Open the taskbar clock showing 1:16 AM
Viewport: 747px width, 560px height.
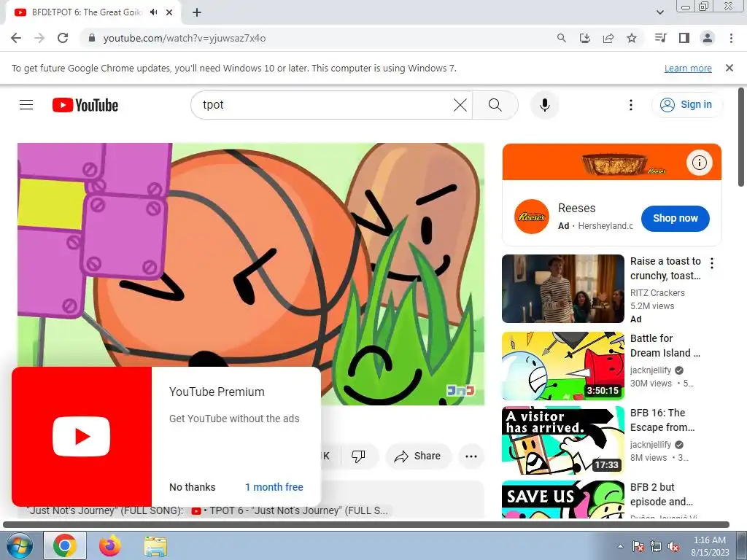tap(710, 546)
